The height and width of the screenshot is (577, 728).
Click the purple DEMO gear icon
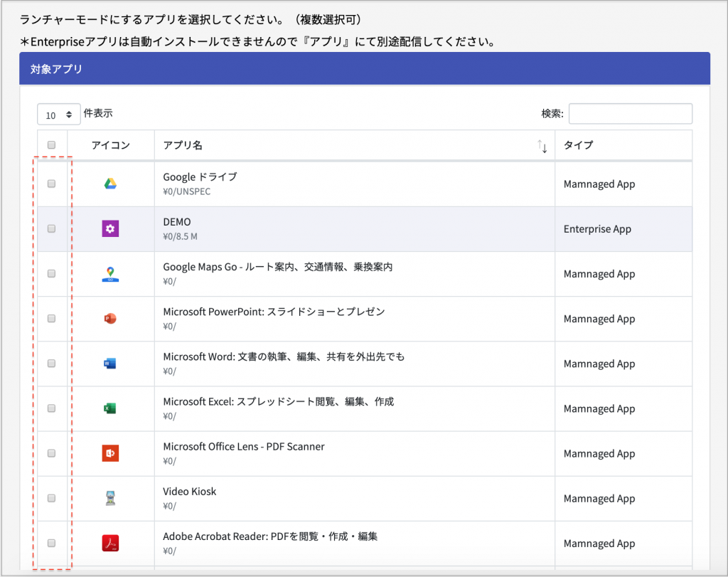tap(110, 228)
